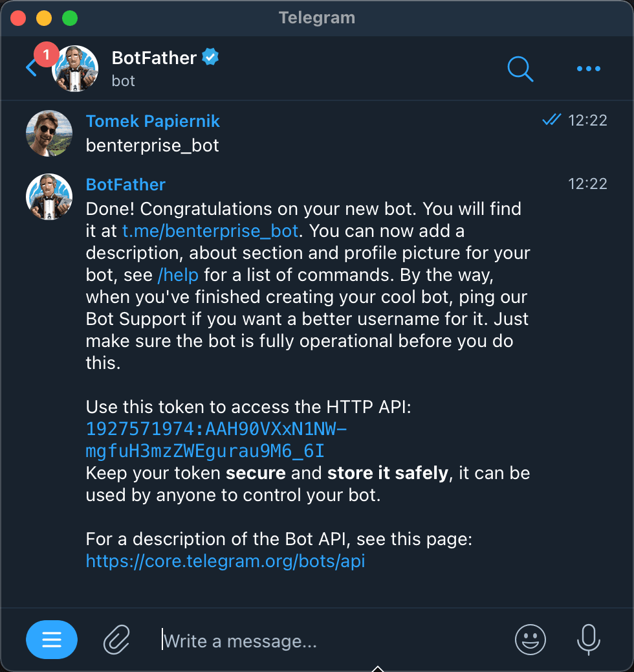The height and width of the screenshot is (672, 634).
Task: Click the paperclip attach file icon
Action: click(117, 640)
